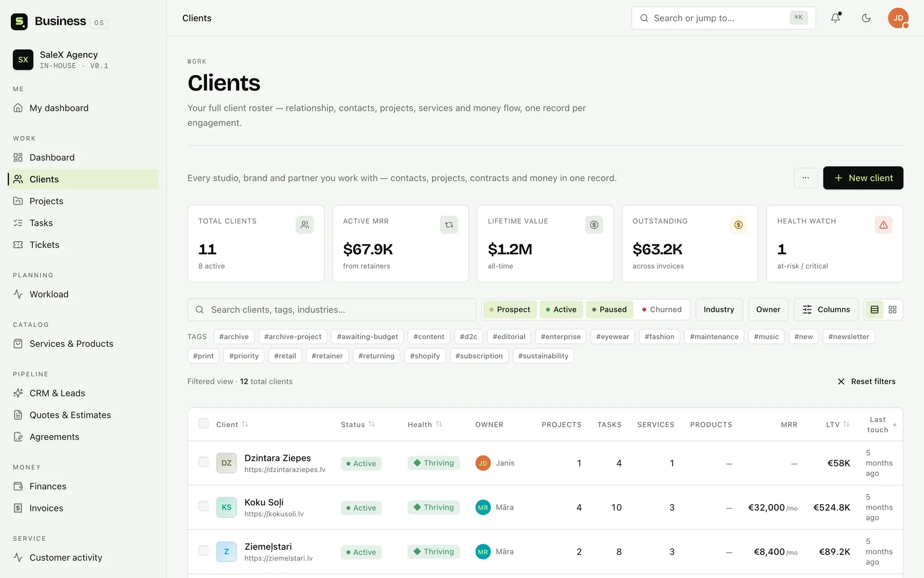Open Projects in the sidebar
The image size is (924, 578).
pos(83,201)
